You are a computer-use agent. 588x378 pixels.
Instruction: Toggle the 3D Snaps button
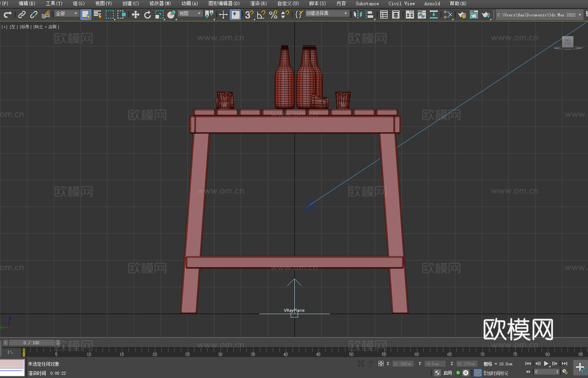(x=249, y=14)
